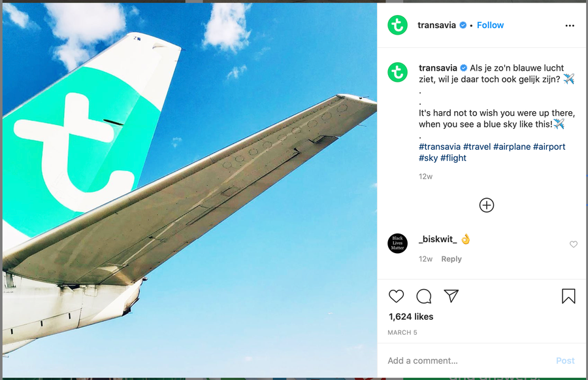Reply to _biskwit_ comment
The image size is (588, 380).
[x=451, y=259]
